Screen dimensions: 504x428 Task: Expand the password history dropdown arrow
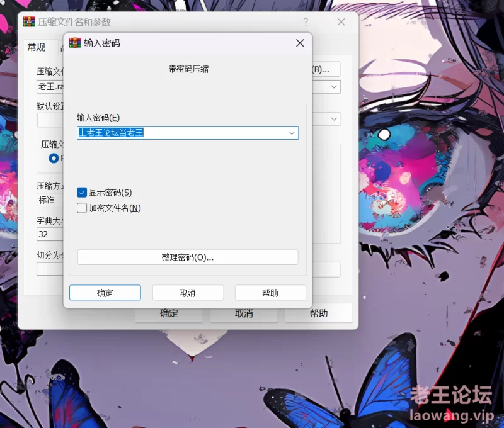coord(292,133)
